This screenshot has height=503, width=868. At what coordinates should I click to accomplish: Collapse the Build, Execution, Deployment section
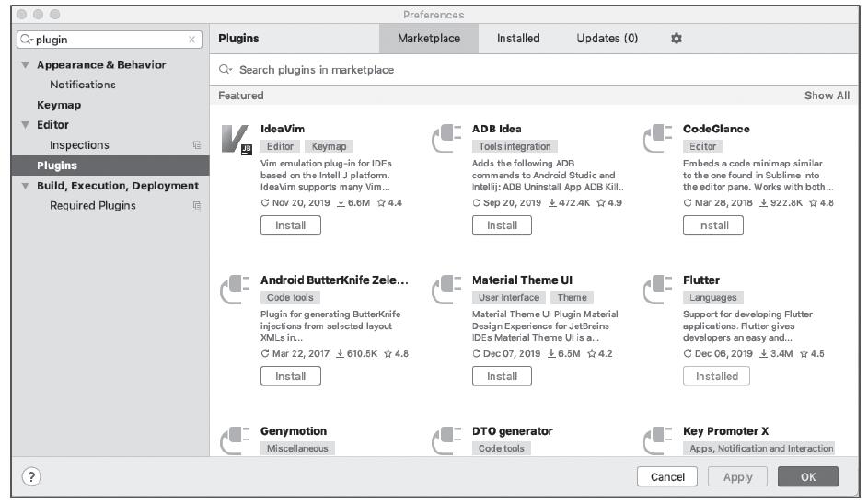[x=25, y=186]
